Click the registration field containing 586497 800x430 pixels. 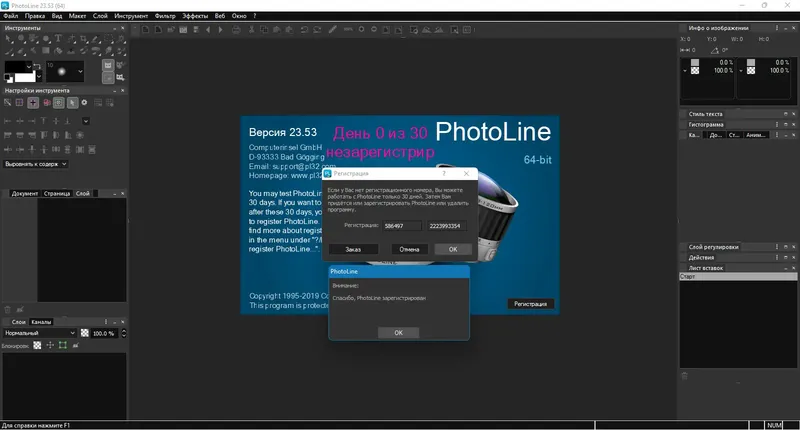click(x=402, y=226)
